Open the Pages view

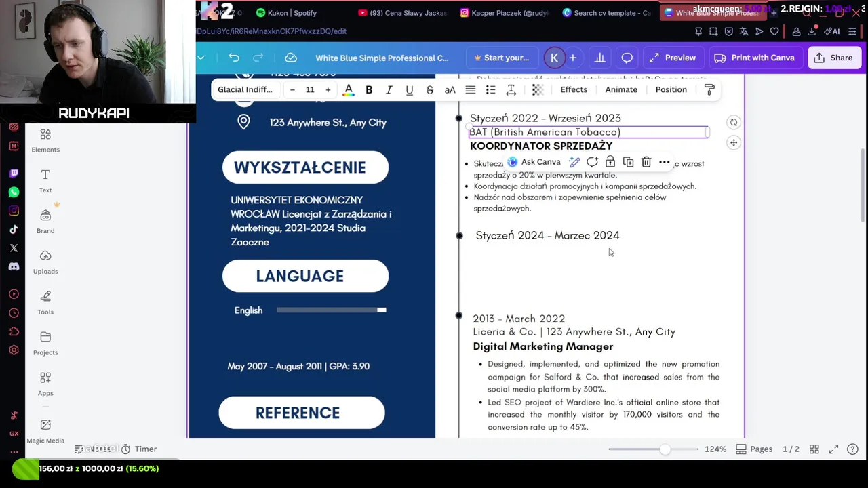coord(754,449)
